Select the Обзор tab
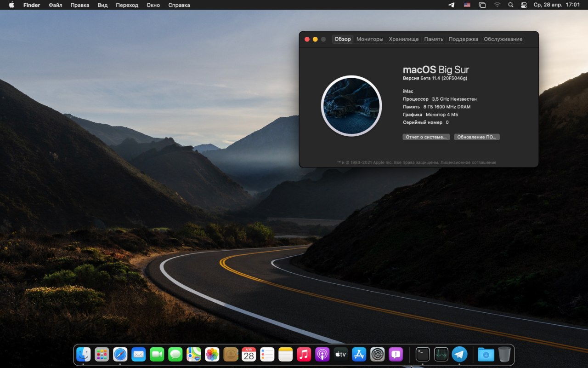The height and width of the screenshot is (368, 588). tap(343, 39)
